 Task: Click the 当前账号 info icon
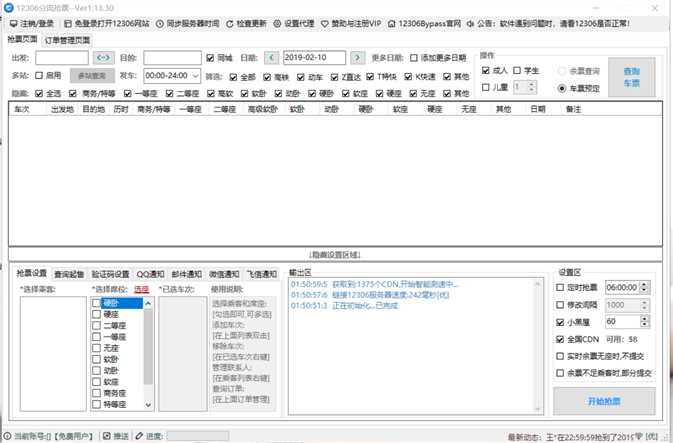[x=7, y=436]
